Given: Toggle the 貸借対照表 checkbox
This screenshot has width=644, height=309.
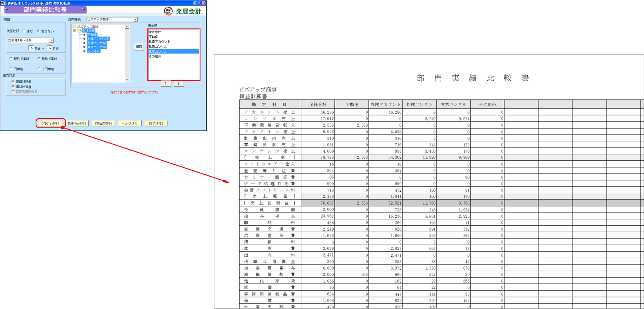Looking at the screenshot, I should pyautogui.click(x=13, y=81).
